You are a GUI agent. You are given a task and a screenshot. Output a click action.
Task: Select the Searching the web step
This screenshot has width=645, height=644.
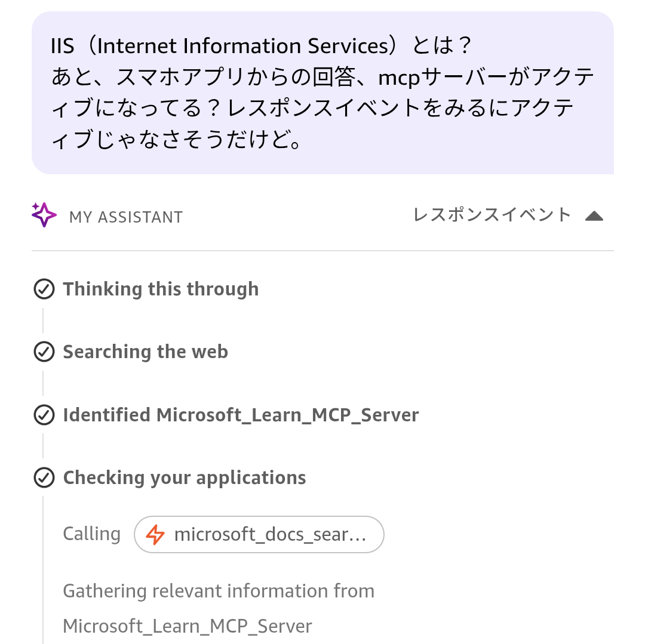pyautogui.click(x=145, y=352)
